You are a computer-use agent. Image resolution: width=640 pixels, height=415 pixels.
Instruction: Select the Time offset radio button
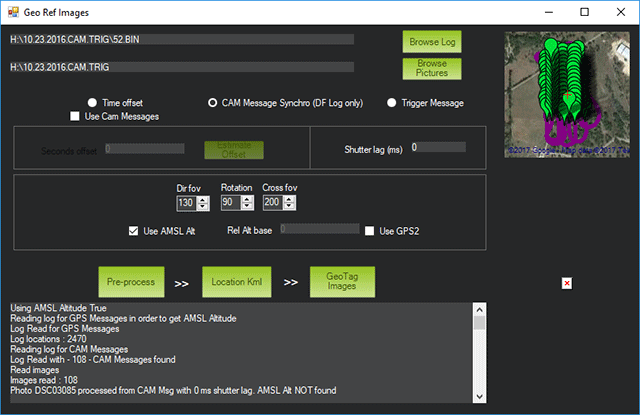click(x=93, y=102)
